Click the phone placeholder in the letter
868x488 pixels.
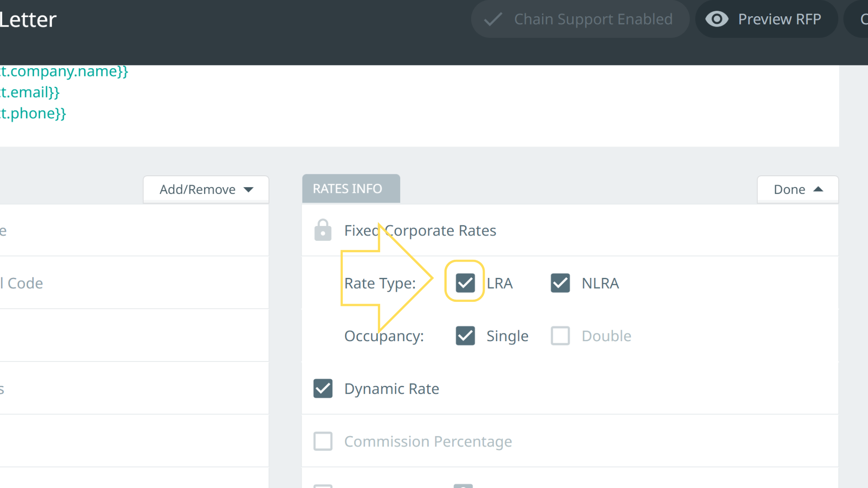click(33, 113)
